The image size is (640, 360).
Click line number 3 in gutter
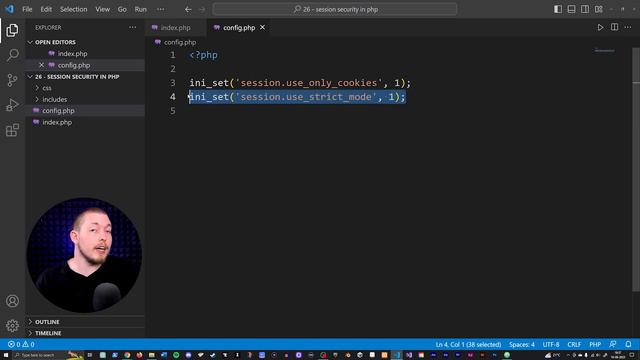[173, 83]
